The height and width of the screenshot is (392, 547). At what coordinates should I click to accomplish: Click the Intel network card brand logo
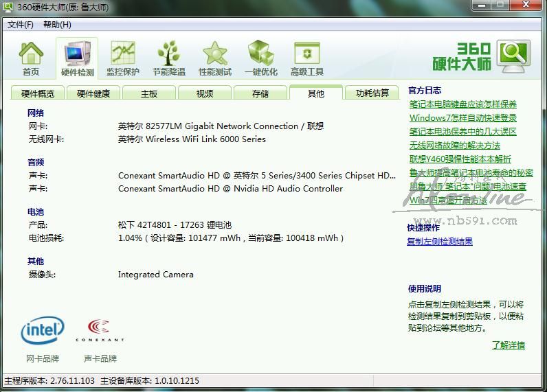(x=43, y=332)
